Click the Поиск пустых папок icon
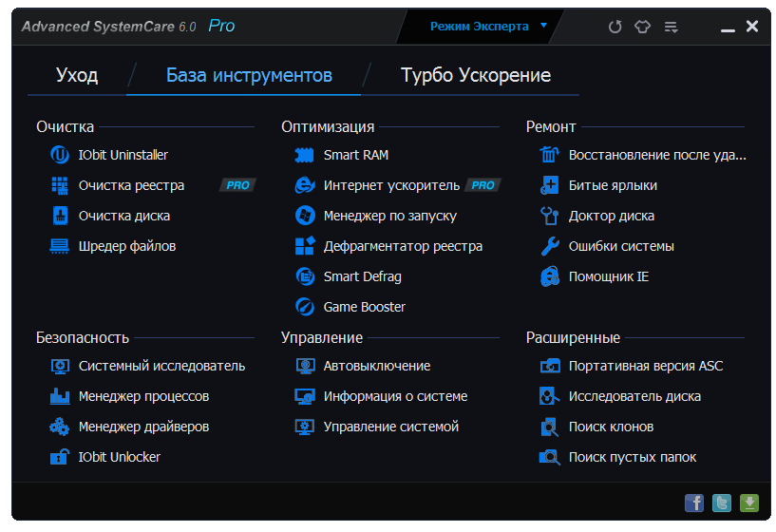 coord(550,457)
